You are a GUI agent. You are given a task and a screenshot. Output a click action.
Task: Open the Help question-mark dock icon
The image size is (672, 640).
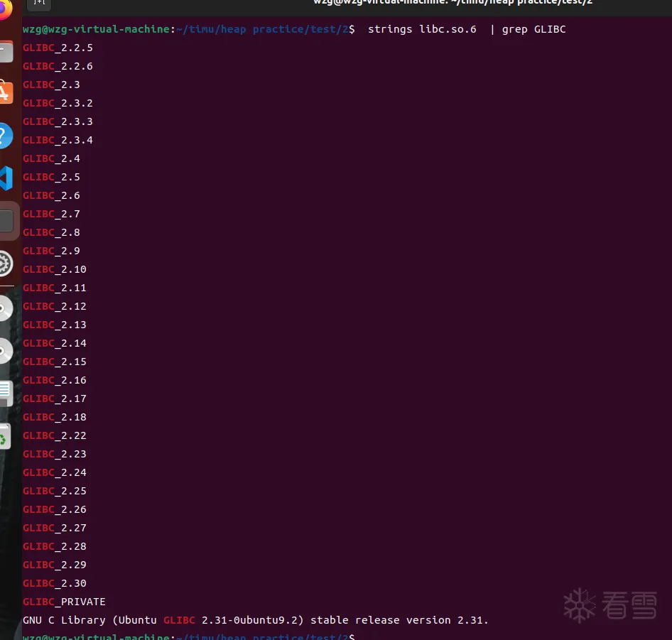click(6, 136)
